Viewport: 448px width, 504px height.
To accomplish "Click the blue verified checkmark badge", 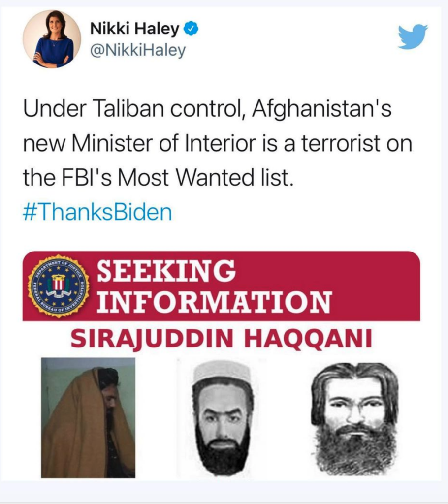I will [x=191, y=29].
